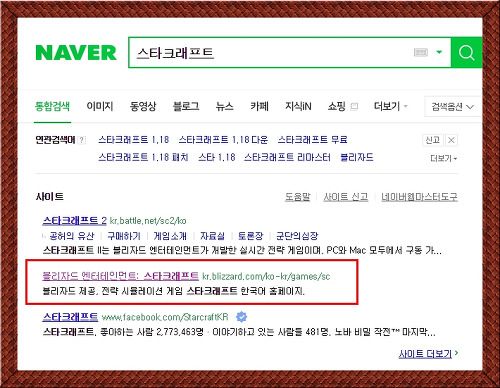Click related search 스타크래프트 1.18
Image resolution: width=500 pixels, height=388 pixels.
pyautogui.click(x=134, y=140)
